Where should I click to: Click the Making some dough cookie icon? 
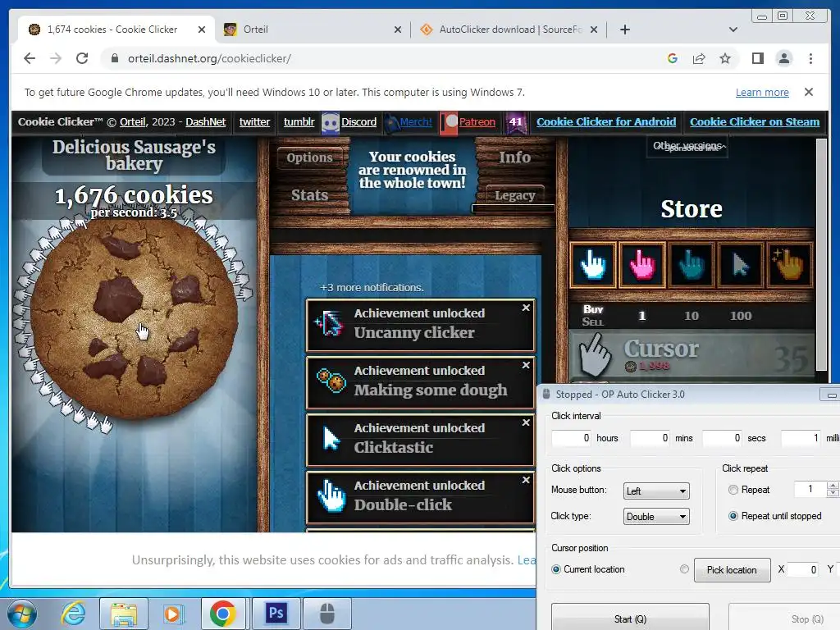pyautogui.click(x=331, y=381)
